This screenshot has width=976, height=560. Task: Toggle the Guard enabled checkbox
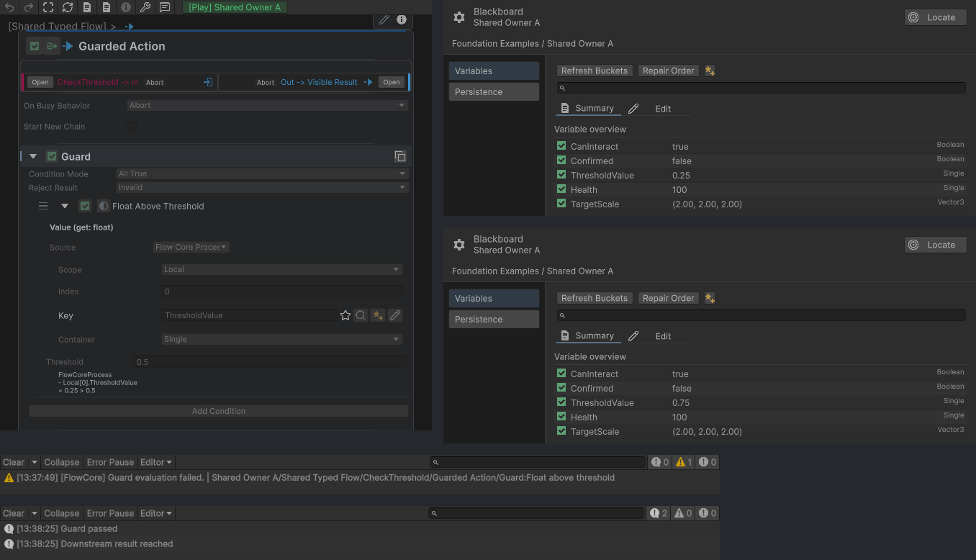[52, 156]
